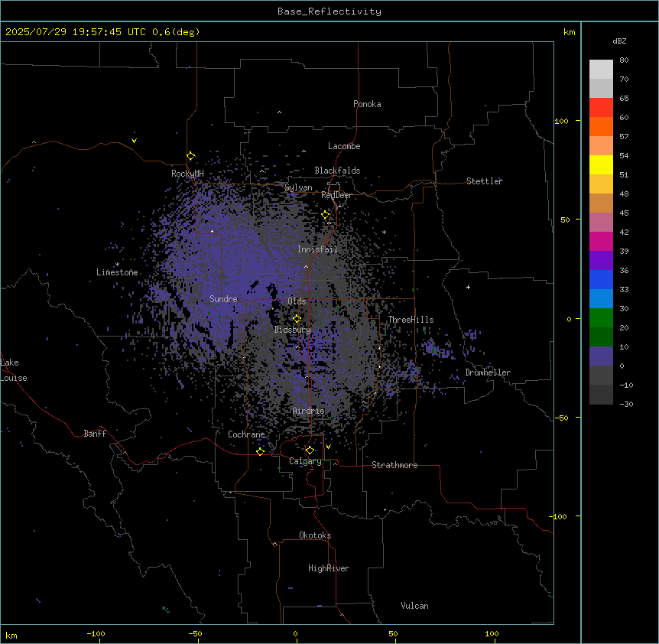
Task: Click the dark blue 36 dBZ legend swatch
Action: point(601,279)
